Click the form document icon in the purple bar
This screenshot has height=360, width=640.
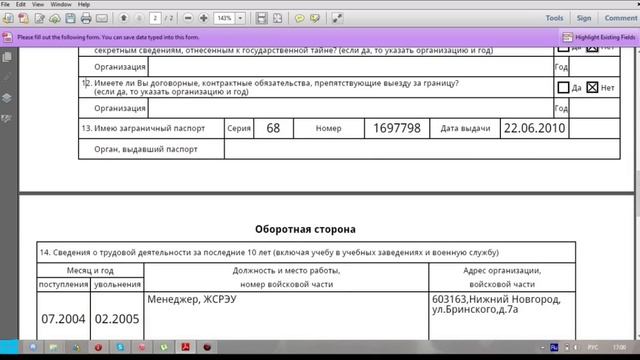(7, 37)
